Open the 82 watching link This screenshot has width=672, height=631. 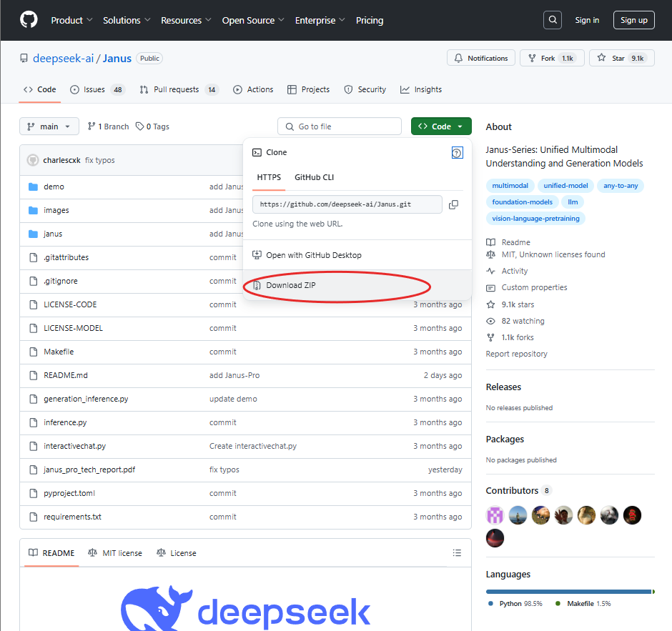click(515, 321)
